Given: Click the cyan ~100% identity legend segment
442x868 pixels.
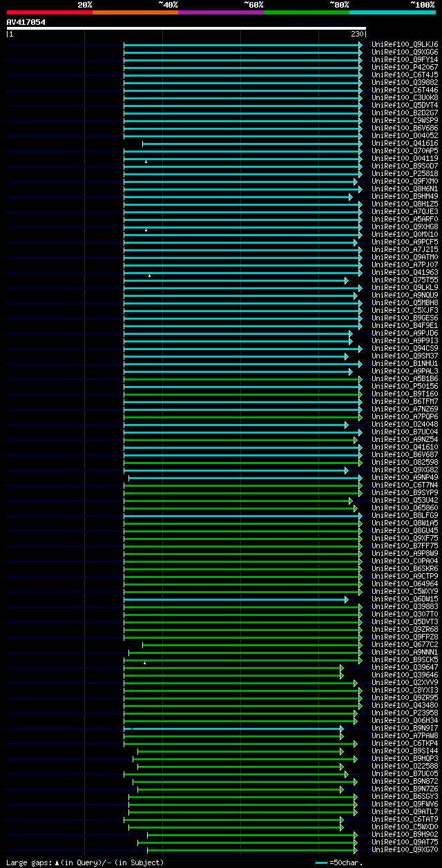Looking at the screenshot, I should click(392, 12).
